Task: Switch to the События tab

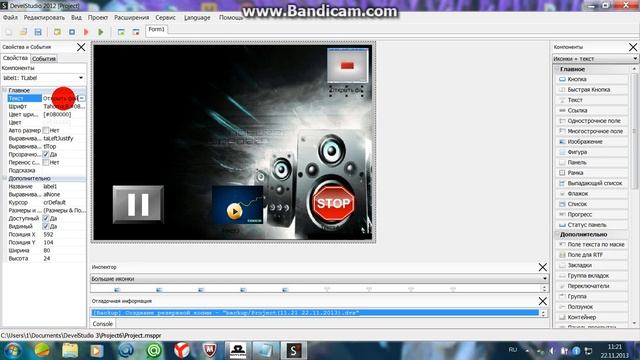Action: pos(44,59)
